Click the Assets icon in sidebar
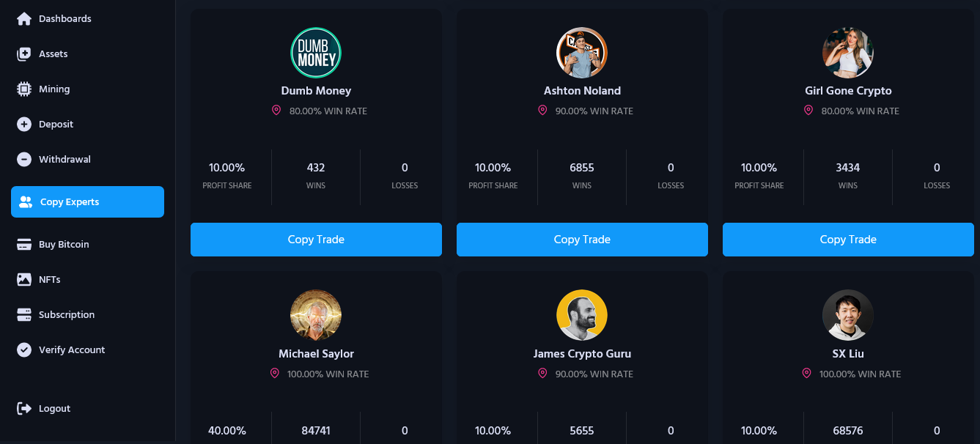 pyautogui.click(x=24, y=53)
